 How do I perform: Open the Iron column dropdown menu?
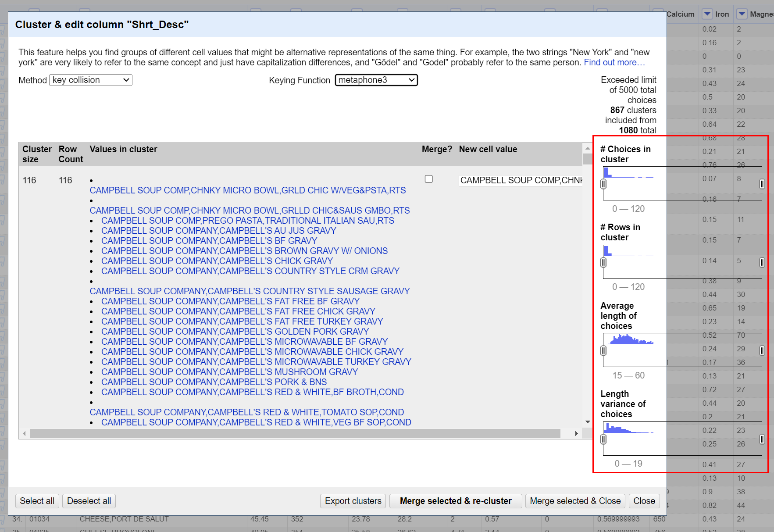(x=707, y=14)
